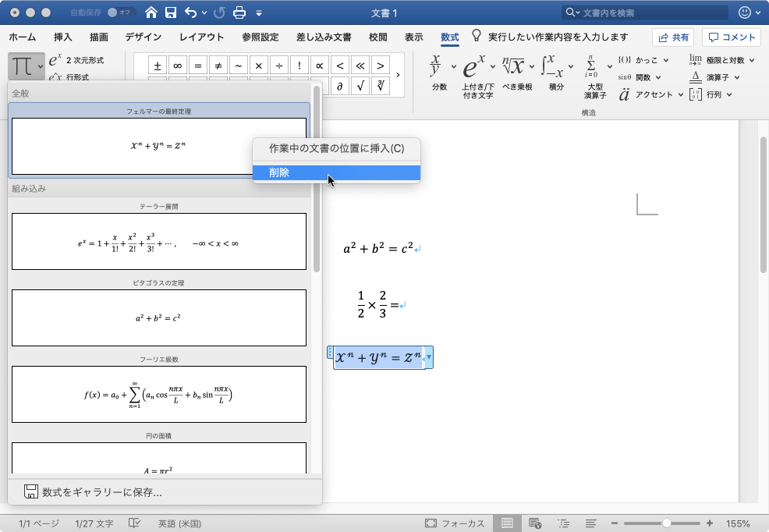Screen dimensions: 769x532
Task: Click the Undo arrow icon
Action: pos(191,12)
